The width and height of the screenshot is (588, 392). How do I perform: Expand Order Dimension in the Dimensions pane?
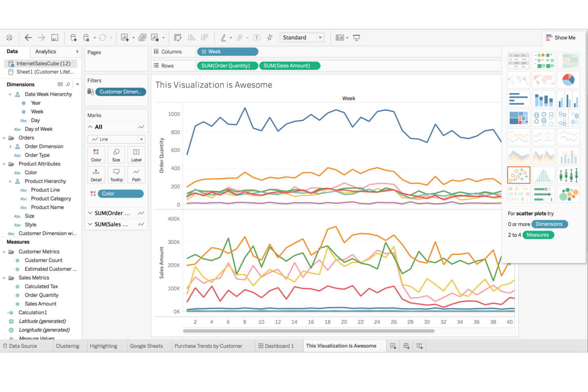pos(10,146)
